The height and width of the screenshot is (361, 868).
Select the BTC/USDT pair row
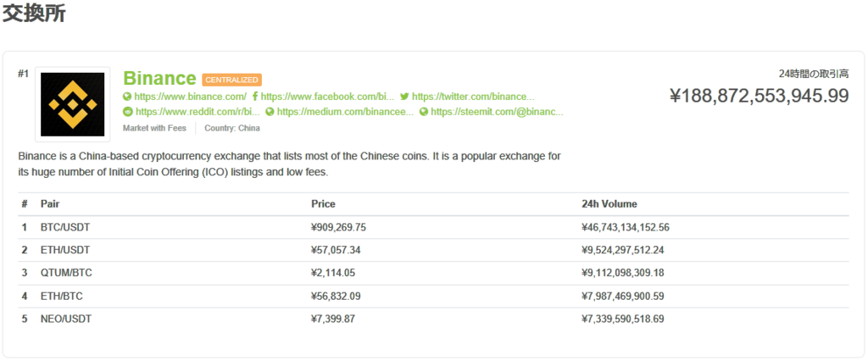click(x=433, y=227)
